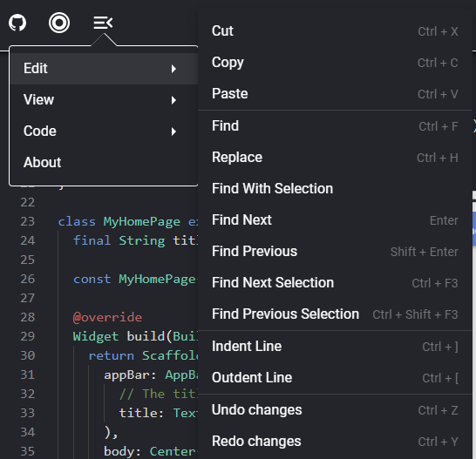
Task: Open the View submenu
Action: click(x=104, y=100)
